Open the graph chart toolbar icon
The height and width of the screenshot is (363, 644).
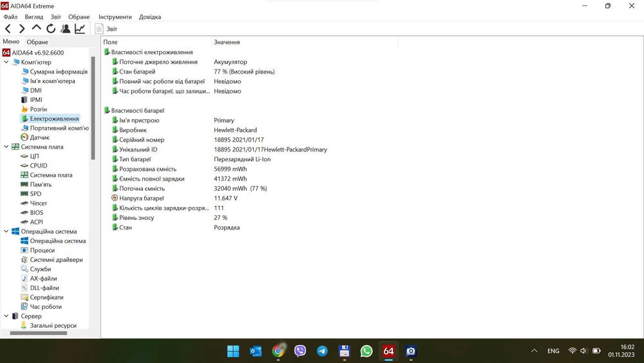pos(80,28)
